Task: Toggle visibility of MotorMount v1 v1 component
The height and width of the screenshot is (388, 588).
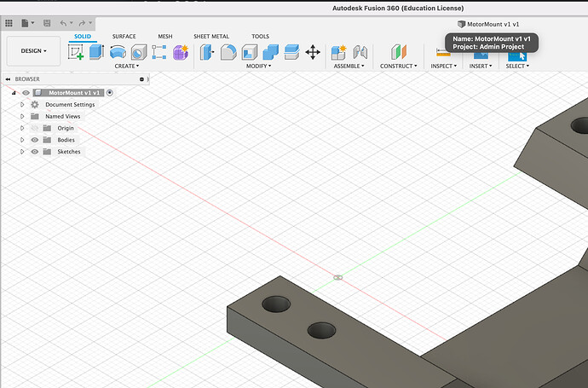Action: 26,93
